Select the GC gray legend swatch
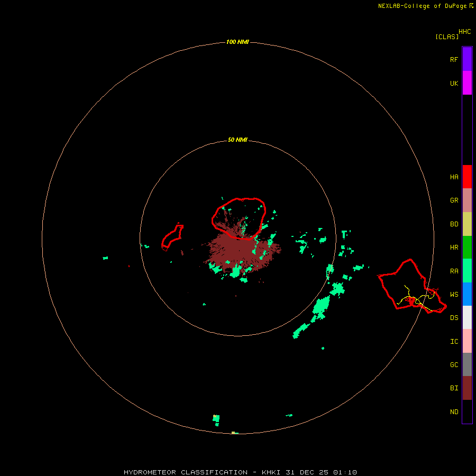Screen dimensions: 476x476 (x=467, y=364)
